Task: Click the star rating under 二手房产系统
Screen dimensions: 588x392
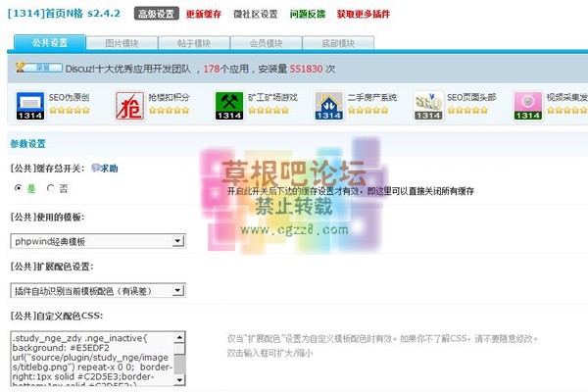Action: 368,111
